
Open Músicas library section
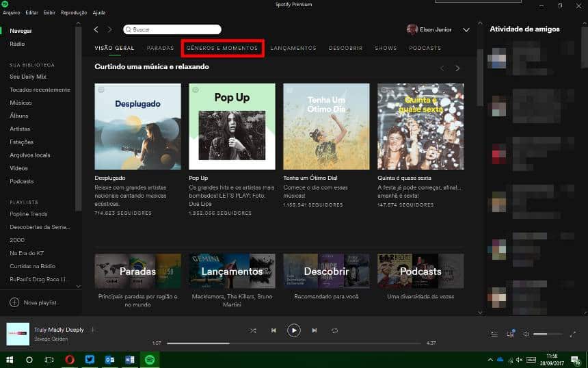tap(21, 103)
